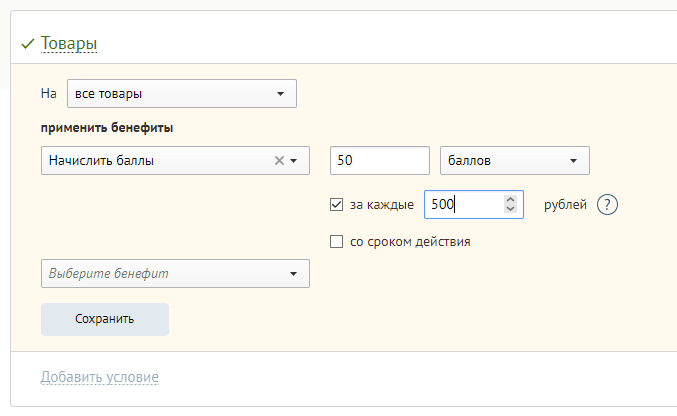Viewport: 677px width, 416px height.
Task: Click the Сохранить button
Action: tap(105, 319)
